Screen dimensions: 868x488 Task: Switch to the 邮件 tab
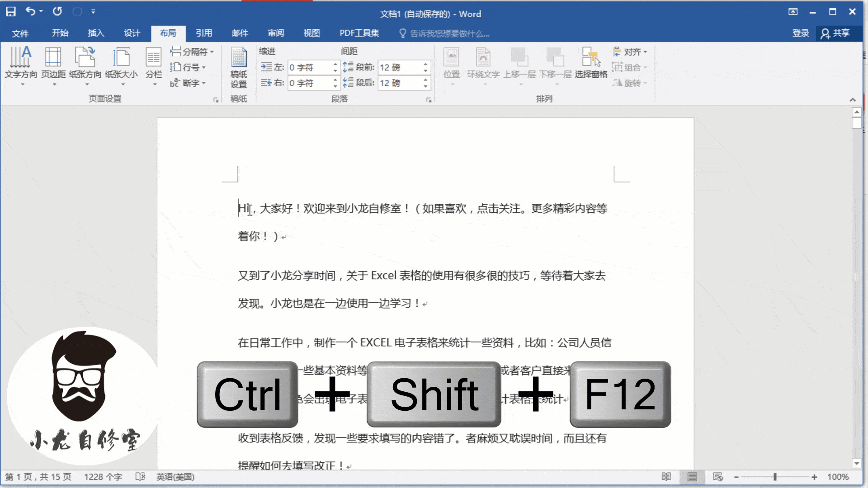(x=240, y=33)
